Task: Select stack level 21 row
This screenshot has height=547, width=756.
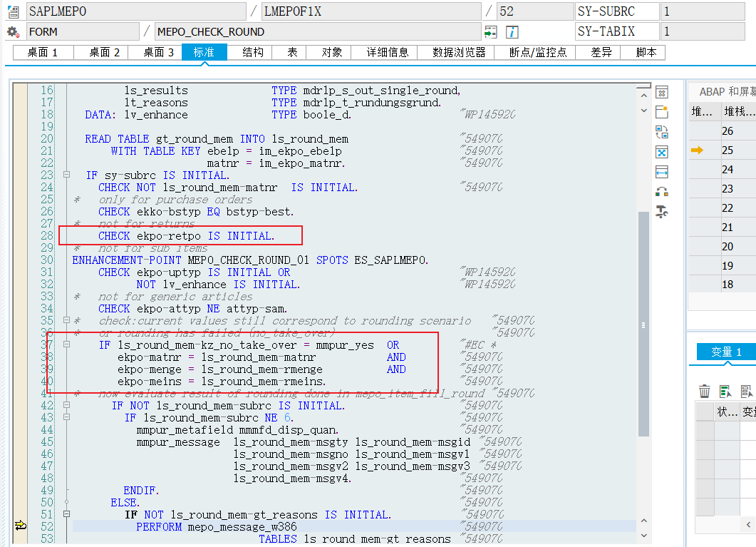Action: tap(723, 228)
